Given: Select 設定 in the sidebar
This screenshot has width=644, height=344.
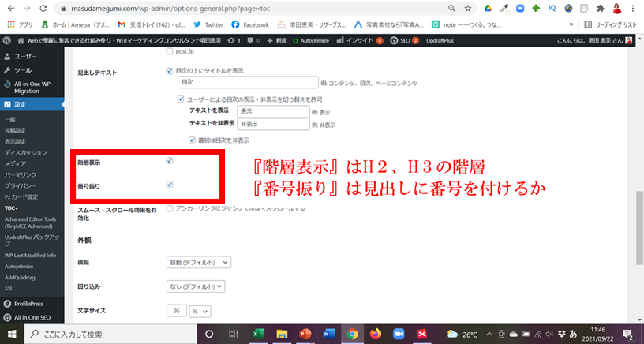Looking at the screenshot, I should (32, 104).
